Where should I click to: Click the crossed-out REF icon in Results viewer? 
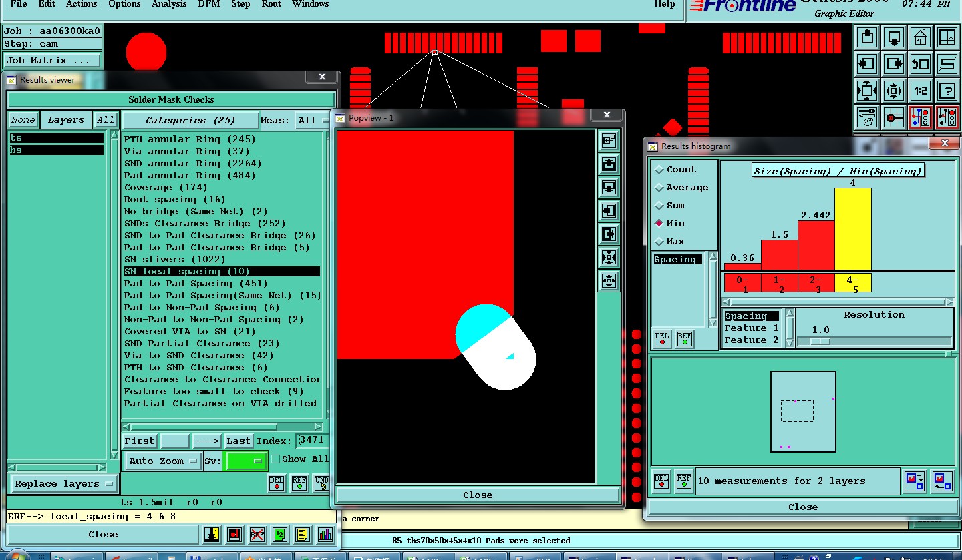pos(257,534)
